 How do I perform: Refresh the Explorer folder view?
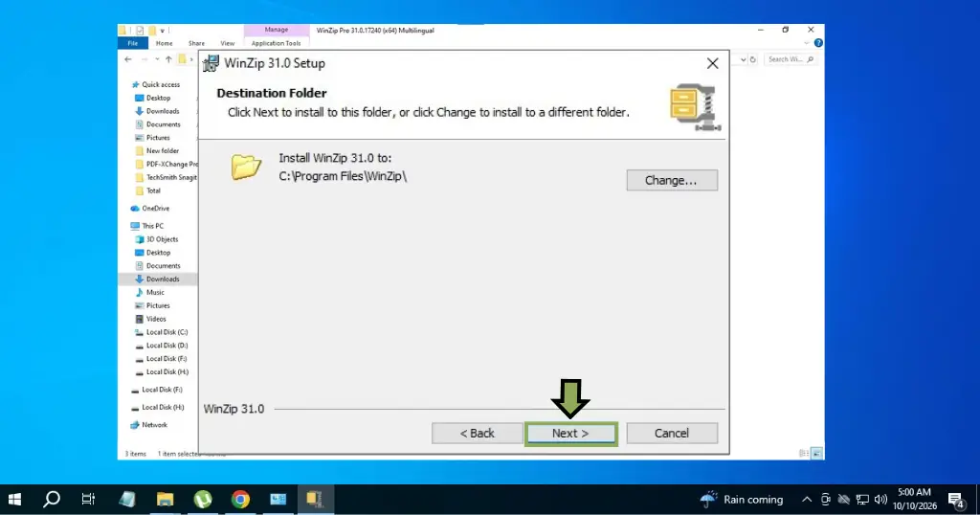753,59
